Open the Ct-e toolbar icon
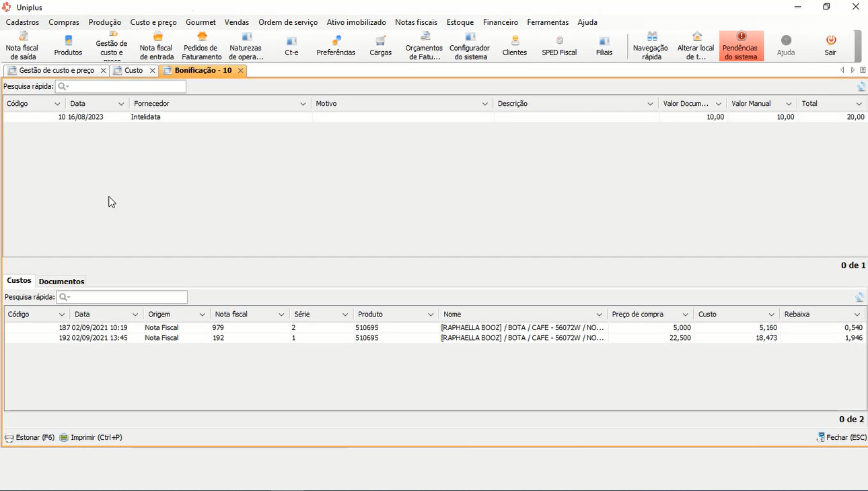This screenshot has height=491, width=868. click(x=291, y=46)
